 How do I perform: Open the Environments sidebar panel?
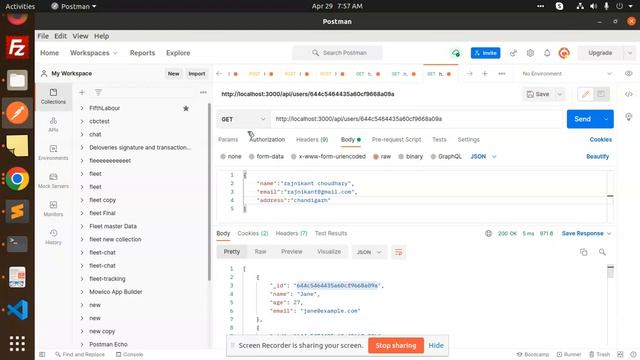[53, 153]
